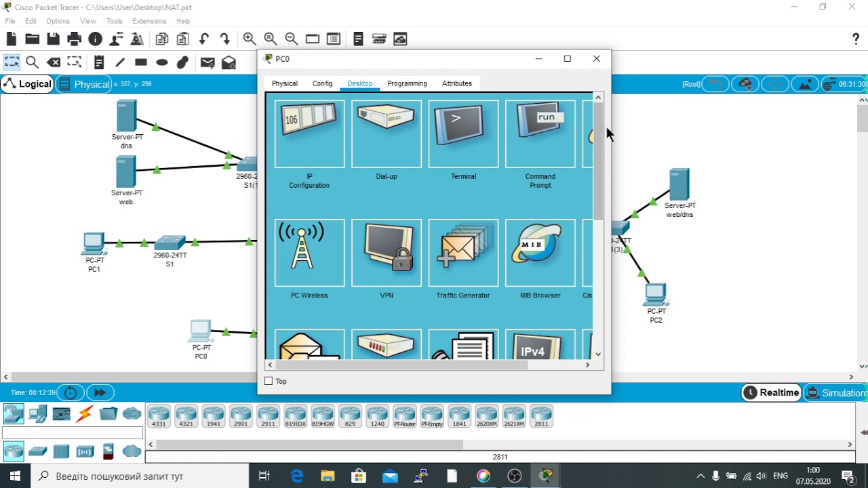Click the Windows taskbar search box
The width and height of the screenshot is (868, 488).
(141, 476)
